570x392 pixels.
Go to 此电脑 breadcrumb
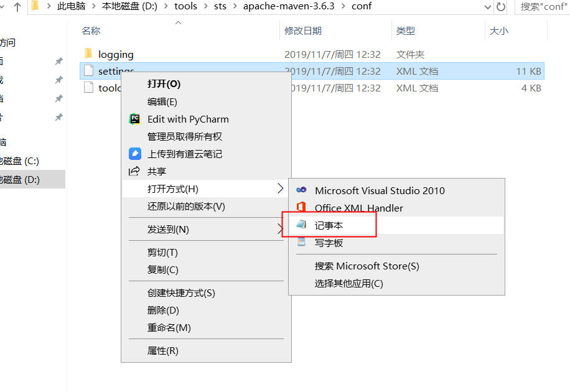click(71, 6)
